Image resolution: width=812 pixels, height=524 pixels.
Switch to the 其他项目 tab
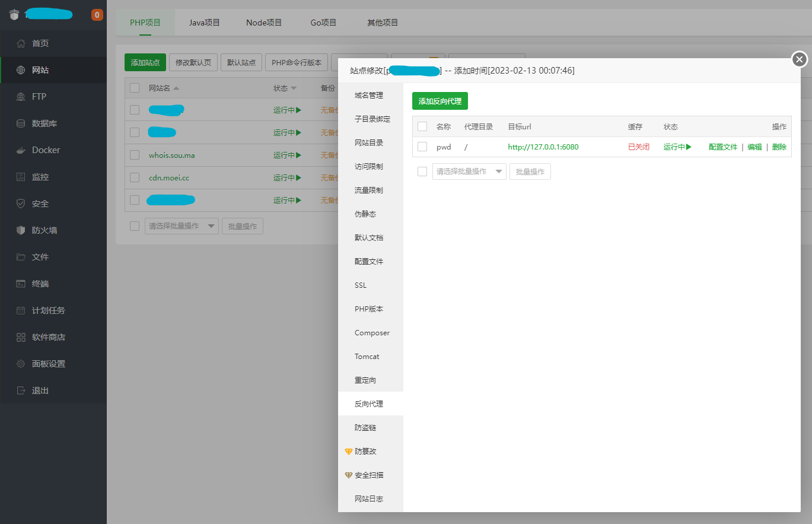pyautogui.click(x=383, y=23)
